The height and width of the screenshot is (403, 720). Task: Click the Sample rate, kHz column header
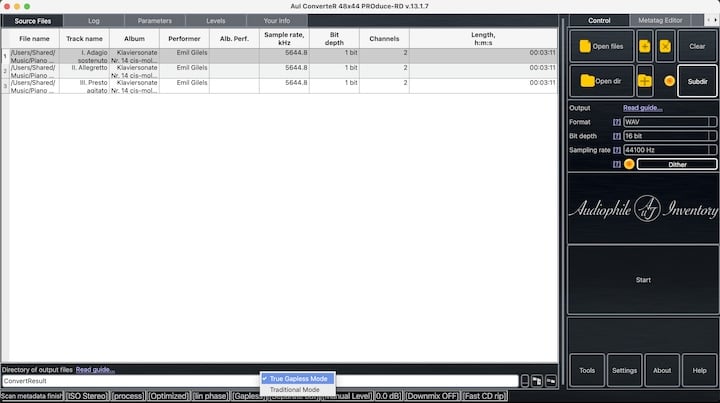(284, 39)
